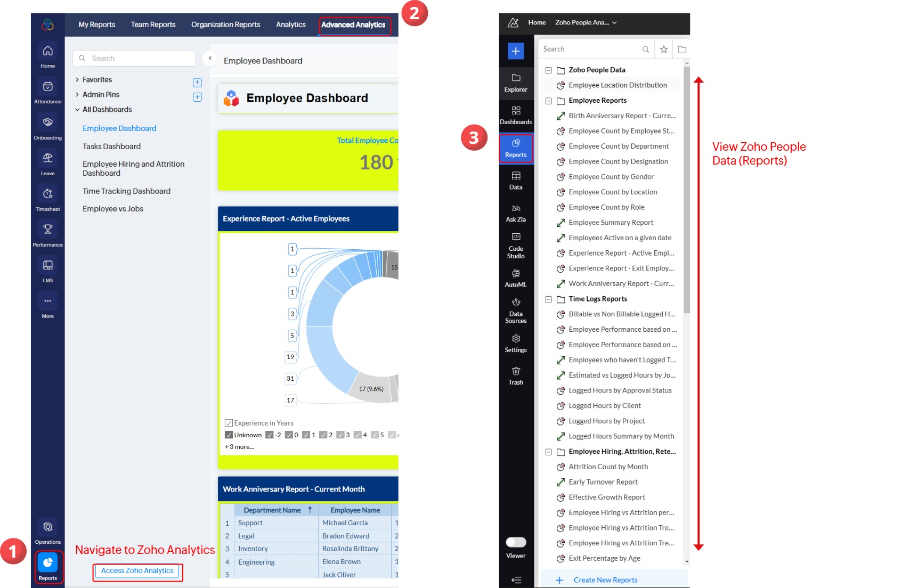Image resolution: width=918 pixels, height=588 pixels.
Task: Open Home in Zoho People sidebar
Action: click(x=47, y=55)
